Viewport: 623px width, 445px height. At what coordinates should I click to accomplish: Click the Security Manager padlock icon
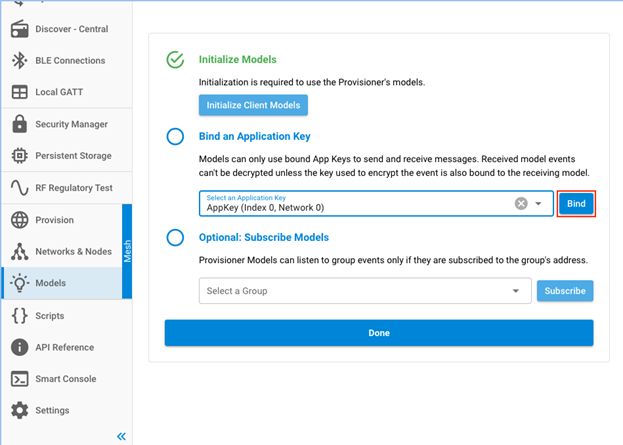pyautogui.click(x=18, y=125)
